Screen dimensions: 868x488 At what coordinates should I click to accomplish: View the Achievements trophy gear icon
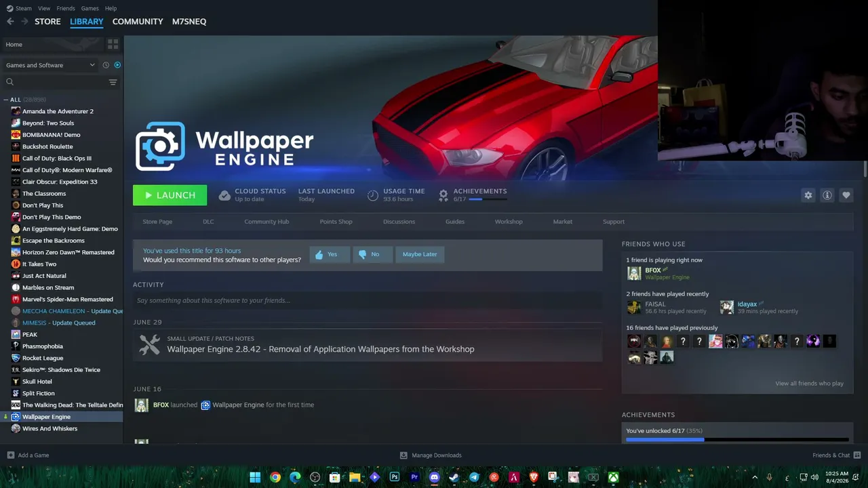point(443,195)
